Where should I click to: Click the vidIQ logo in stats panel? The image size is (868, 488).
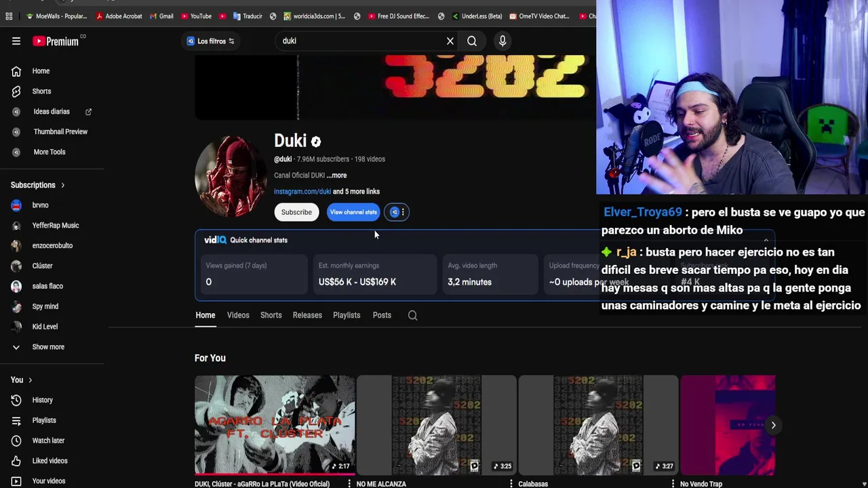coord(215,240)
